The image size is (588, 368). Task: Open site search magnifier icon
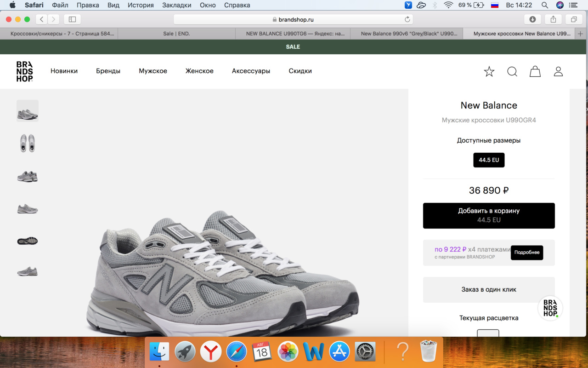(512, 71)
